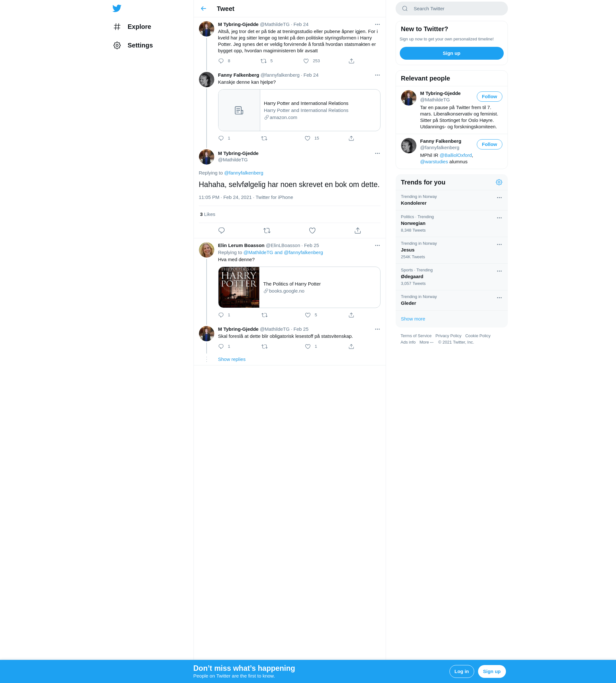Like Elin Lerum Boasson's reply

308,315
